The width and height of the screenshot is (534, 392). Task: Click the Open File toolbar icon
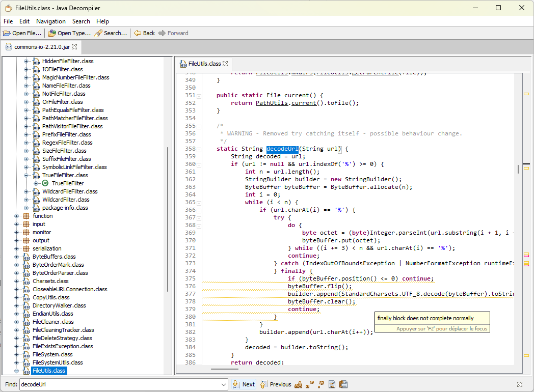[7, 33]
